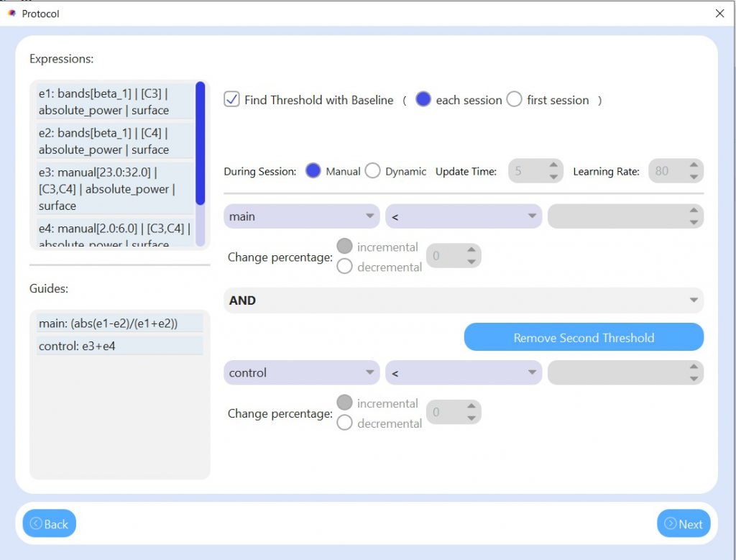The height and width of the screenshot is (560, 736).
Task: Select expression e1 beta_1 C3 in list
Action: tap(115, 101)
